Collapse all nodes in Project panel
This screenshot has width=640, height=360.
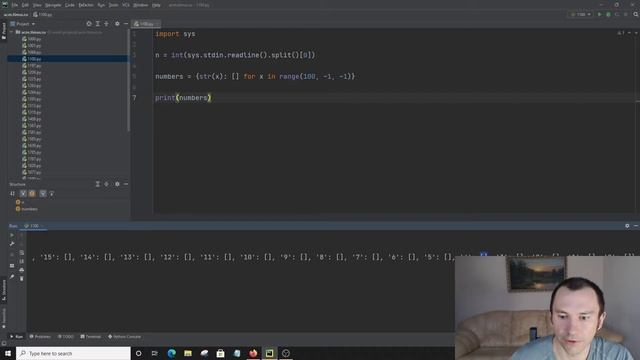click(107, 24)
